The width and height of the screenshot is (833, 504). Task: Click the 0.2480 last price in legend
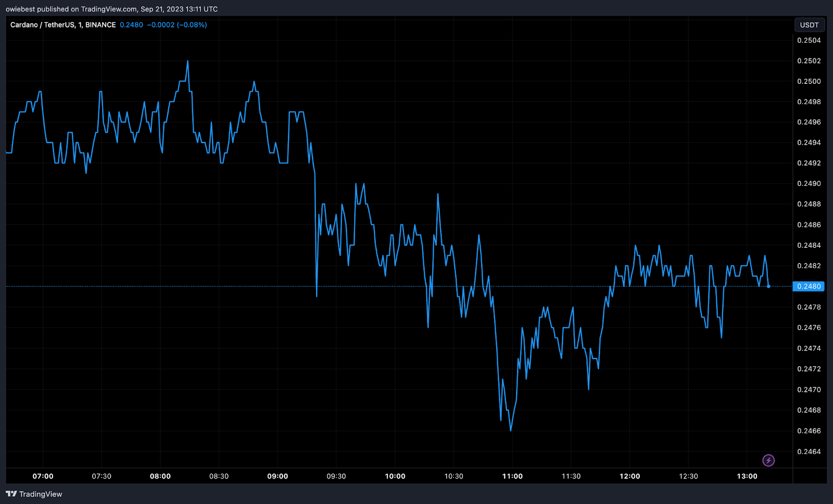(131, 25)
